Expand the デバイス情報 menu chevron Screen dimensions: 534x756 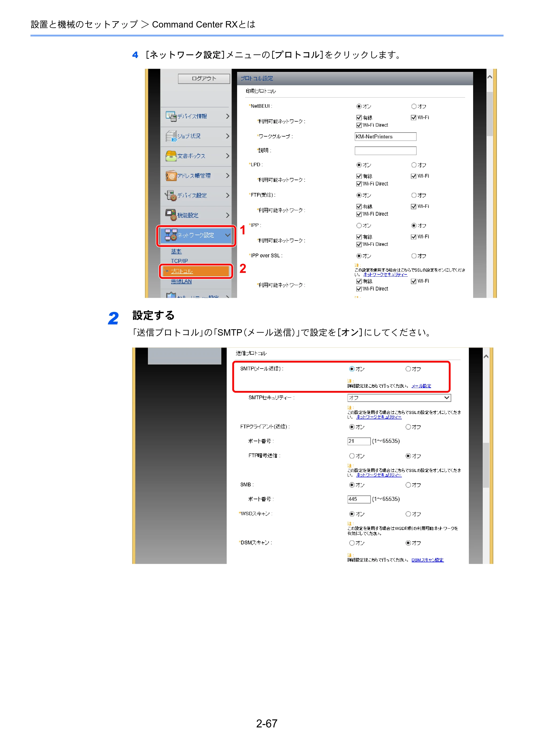coord(227,116)
